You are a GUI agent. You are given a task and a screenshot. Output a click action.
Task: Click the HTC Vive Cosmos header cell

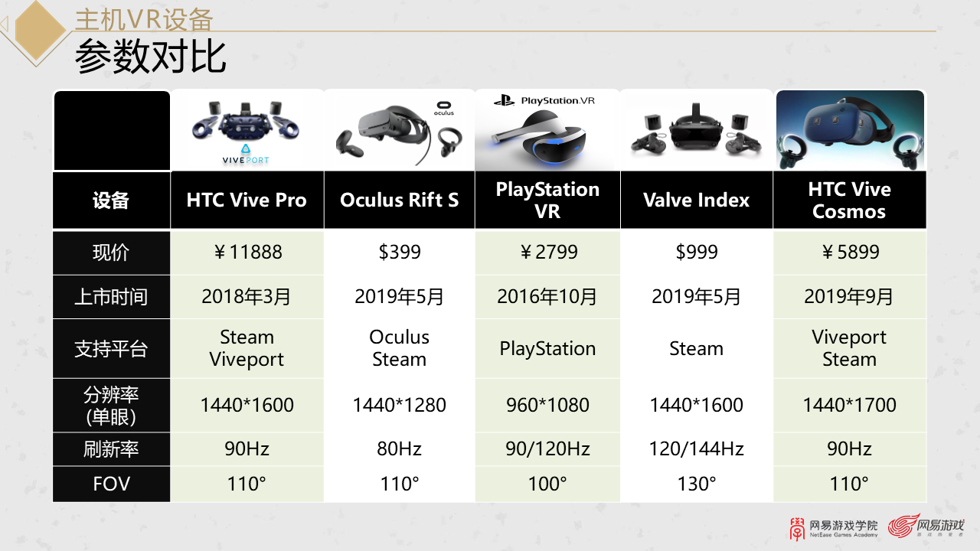(849, 201)
